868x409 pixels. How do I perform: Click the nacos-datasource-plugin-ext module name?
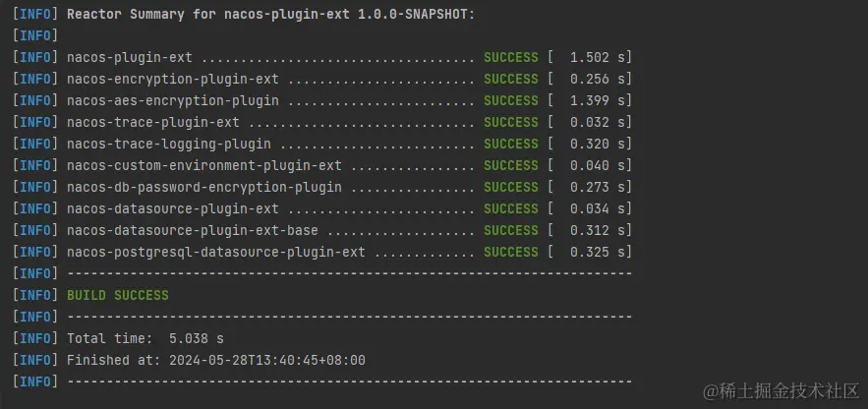pyautogui.click(x=173, y=208)
